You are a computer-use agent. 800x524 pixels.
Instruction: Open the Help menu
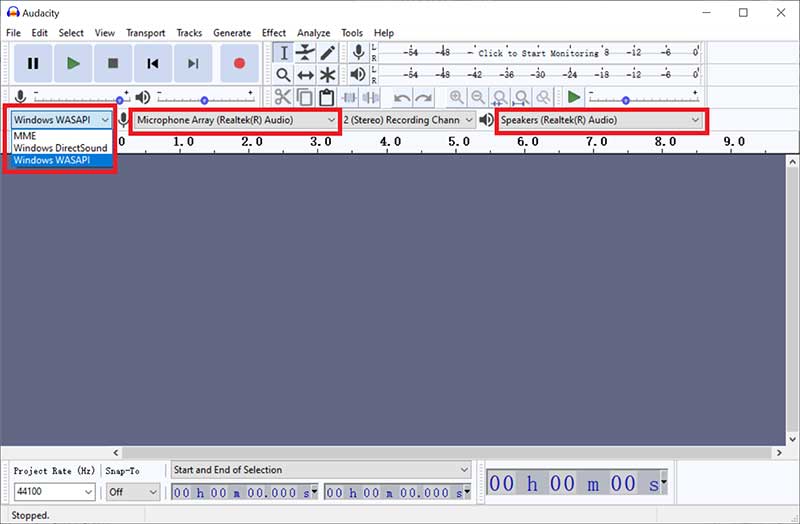[x=384, y=33]
